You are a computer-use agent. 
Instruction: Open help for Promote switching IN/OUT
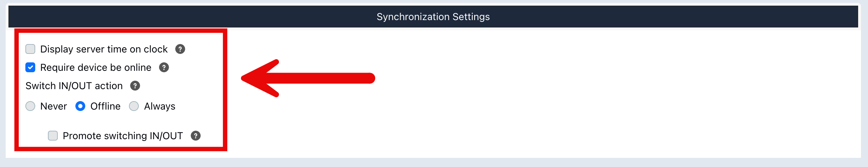(196, 136)
